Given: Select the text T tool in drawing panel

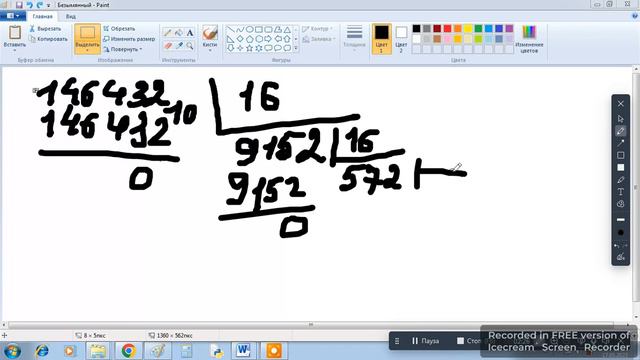Looking at the screenshot, I should click(x=620, y=192).
